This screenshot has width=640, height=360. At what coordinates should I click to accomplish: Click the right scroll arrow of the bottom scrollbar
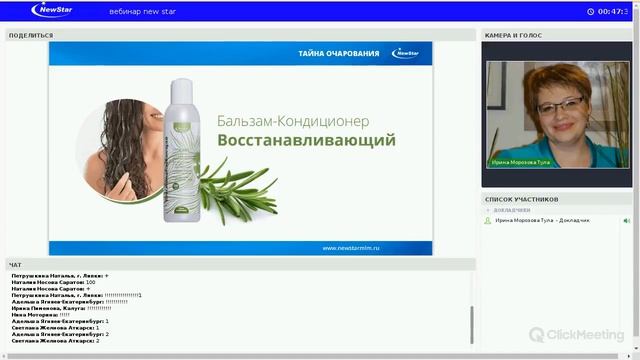pyautogui.click(x=629, y=356)
